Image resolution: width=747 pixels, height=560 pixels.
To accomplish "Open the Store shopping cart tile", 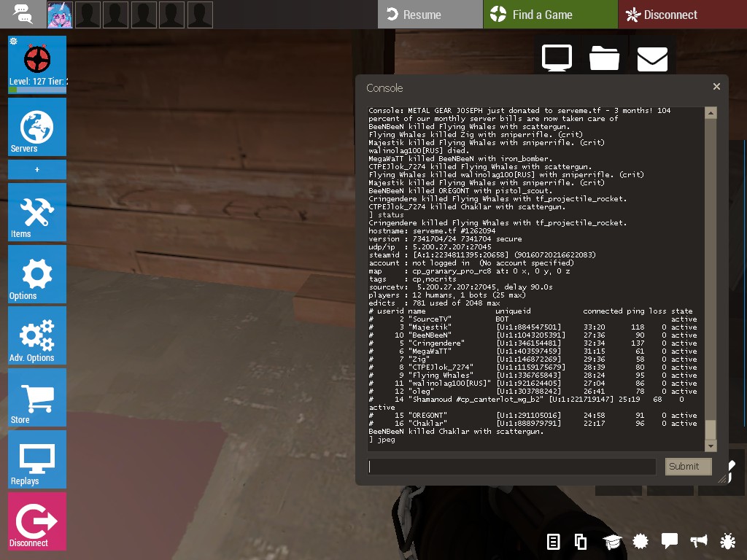I will (37, 397).
